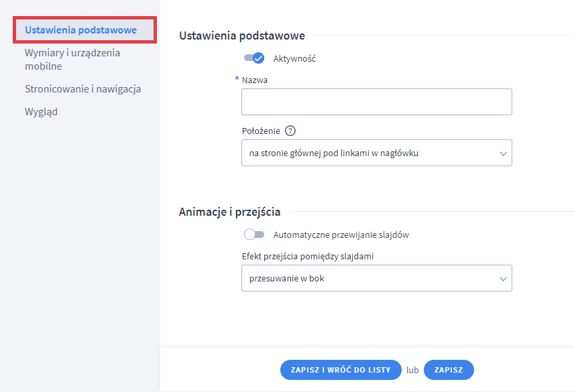This screenshot has width=574, height=392.
Task: Open the 'na stronie głównej pod linkami w nagłówku' dropdown
Action: [x=376, y=153]
